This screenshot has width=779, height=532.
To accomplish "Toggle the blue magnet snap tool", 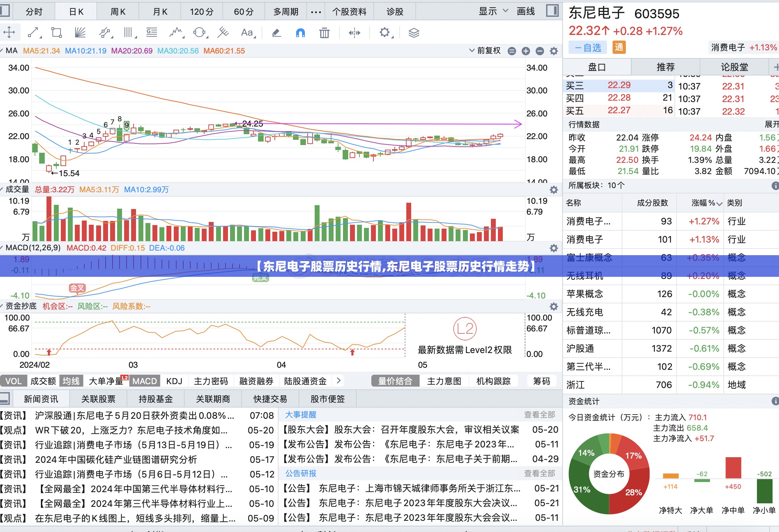I will (300, 33).
